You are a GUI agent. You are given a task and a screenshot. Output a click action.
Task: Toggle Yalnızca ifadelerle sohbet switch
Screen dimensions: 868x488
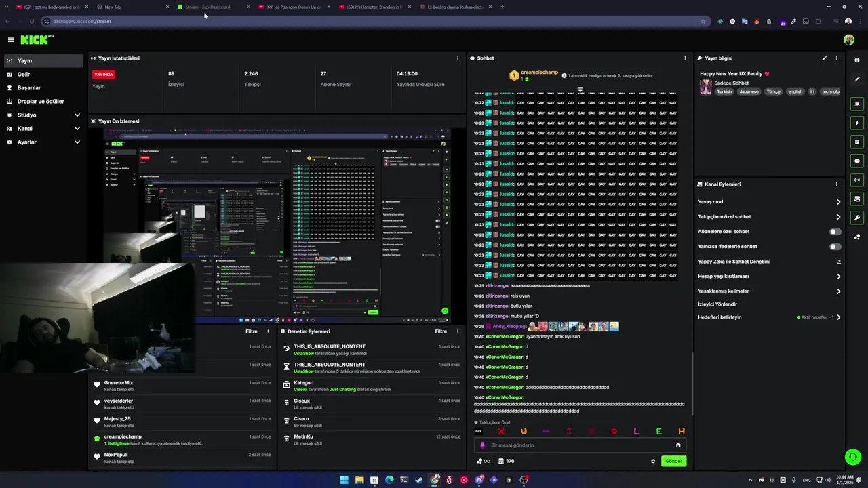coord(835,247)
